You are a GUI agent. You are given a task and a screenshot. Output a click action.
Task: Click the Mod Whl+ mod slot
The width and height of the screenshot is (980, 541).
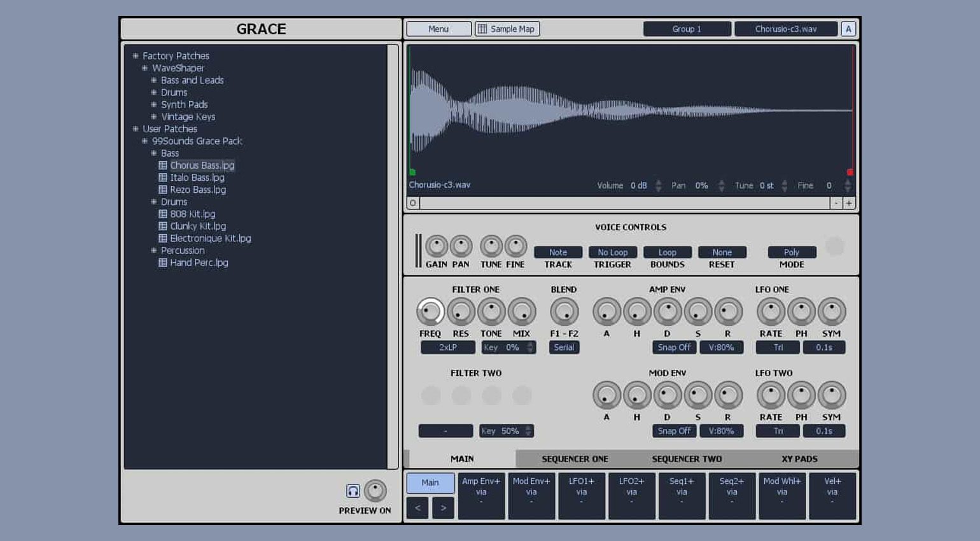click(x=782, y=496)
